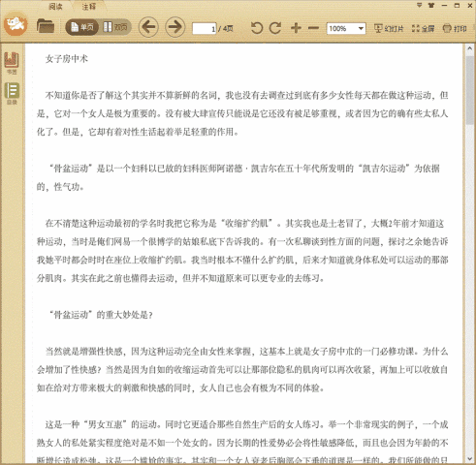Image resolution: width=476 pixels, height=465 pixels.
Task: Open the skin (shirt) options in the title bar
Action: click(431, 5)
